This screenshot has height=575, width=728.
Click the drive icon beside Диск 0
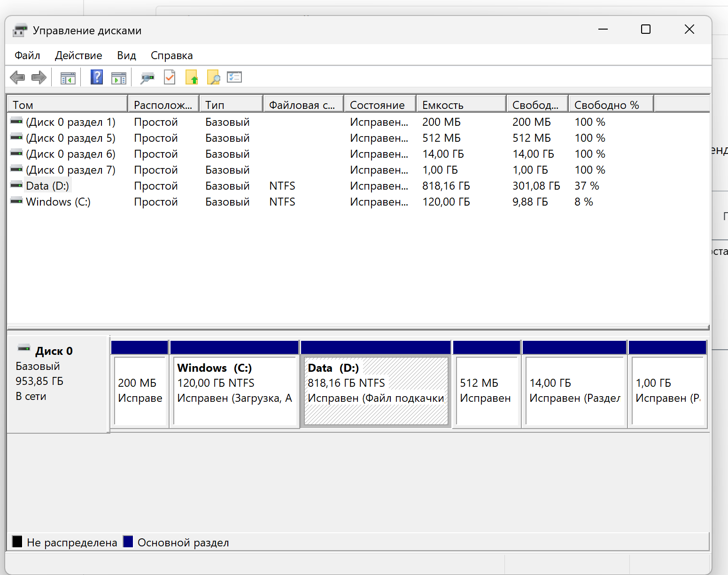click(24, 348)
